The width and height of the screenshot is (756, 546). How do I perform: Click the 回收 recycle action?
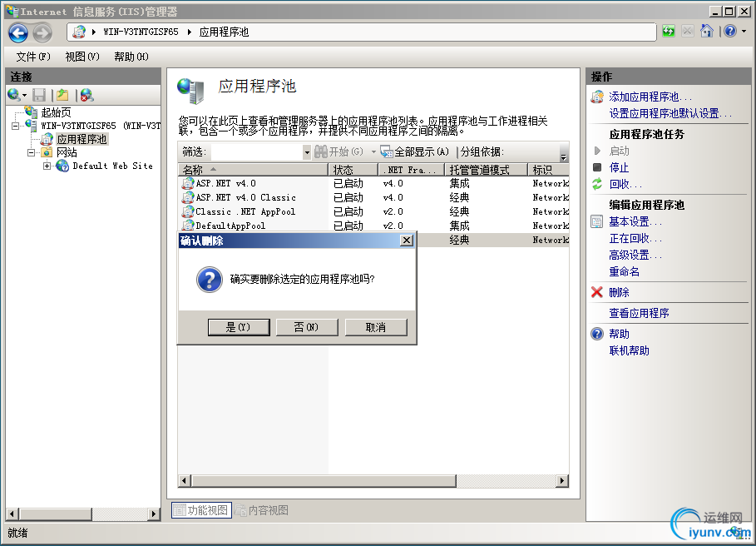tap(625, 184)
